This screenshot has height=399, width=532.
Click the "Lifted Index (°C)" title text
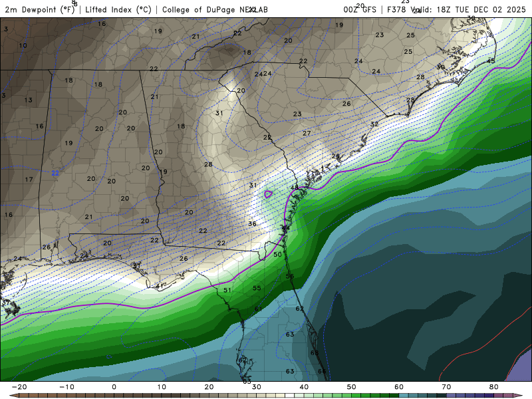[118, 10]
